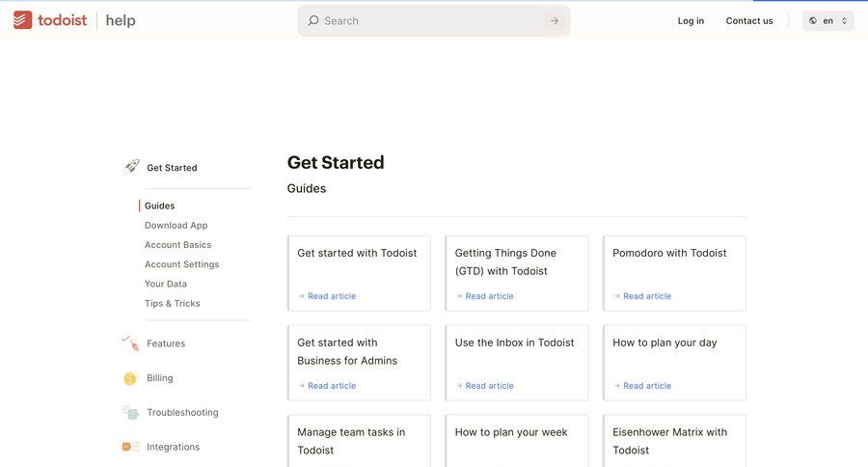Read article for Pomodoro with Todoist
Screen dimensions: 868x467
point(642,296)
